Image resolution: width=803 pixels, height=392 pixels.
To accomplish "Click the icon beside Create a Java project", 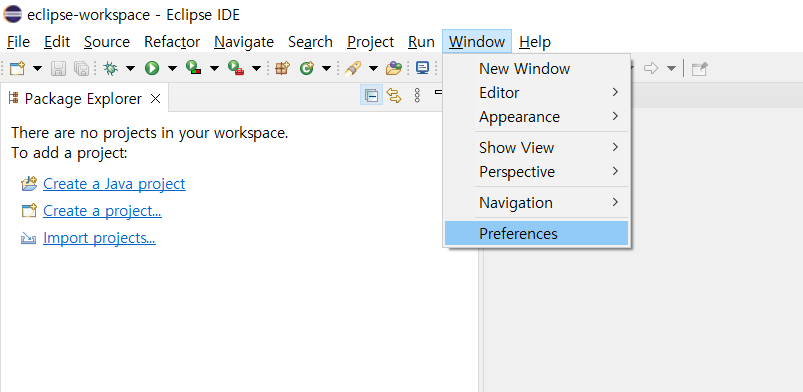I will [x=29, y=184].
